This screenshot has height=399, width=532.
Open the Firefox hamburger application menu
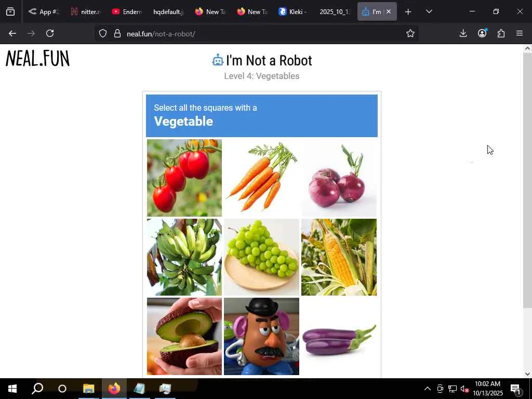click(520, 33)
